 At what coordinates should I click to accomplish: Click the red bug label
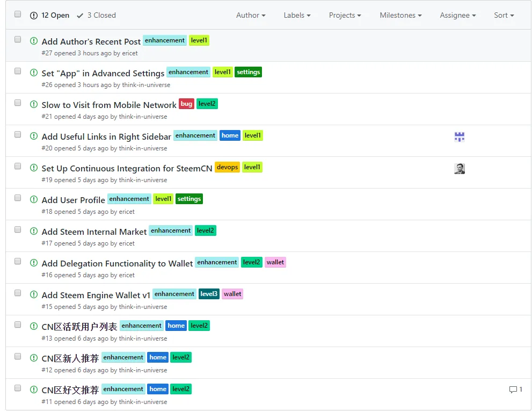click(186, 104)
